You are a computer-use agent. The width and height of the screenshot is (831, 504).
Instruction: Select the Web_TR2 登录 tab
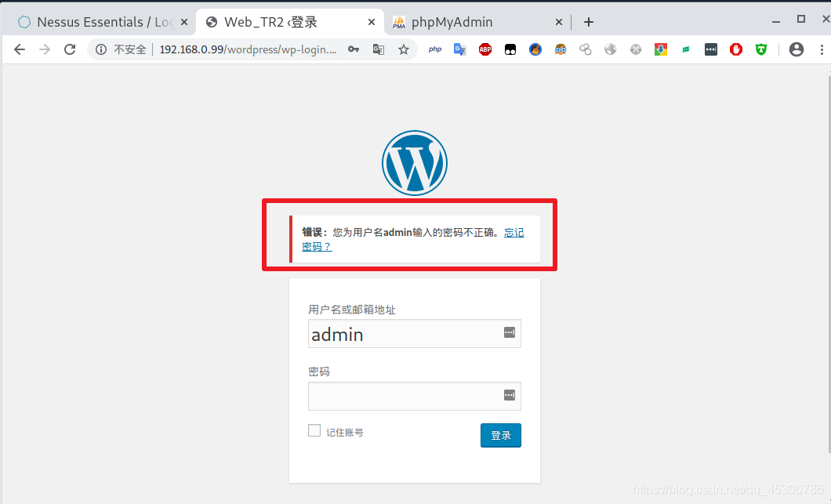pyautogui.click(x=290, y=22)
